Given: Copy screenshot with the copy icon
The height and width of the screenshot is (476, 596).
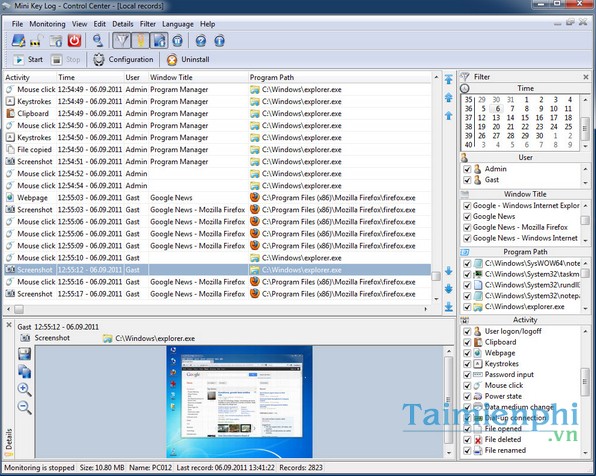Looking at the screenshot, I should 25,371.
